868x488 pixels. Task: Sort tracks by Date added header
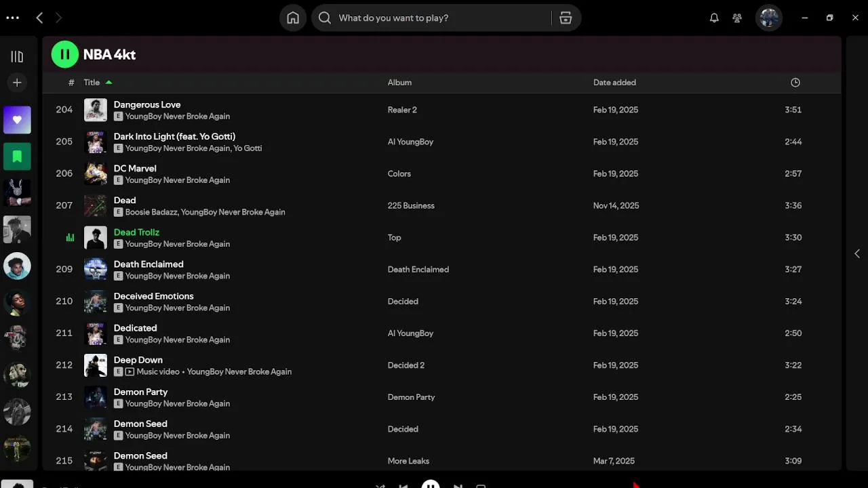[614, 83]
